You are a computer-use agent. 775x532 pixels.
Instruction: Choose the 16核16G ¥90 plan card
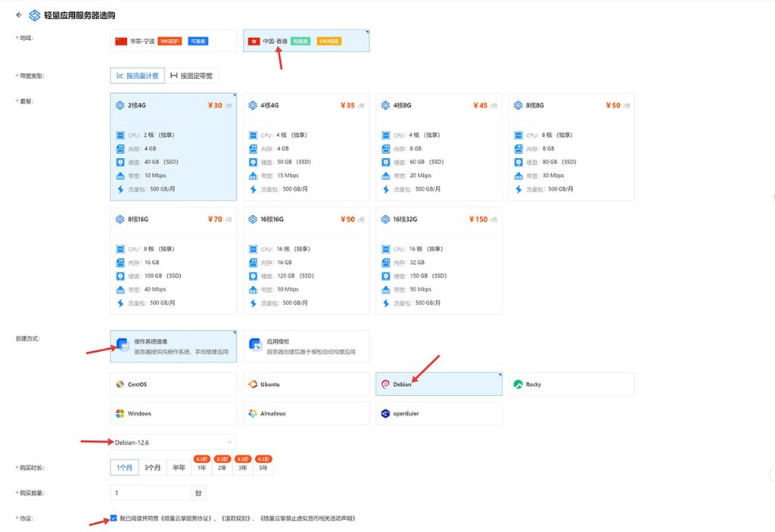pos(306,260)
